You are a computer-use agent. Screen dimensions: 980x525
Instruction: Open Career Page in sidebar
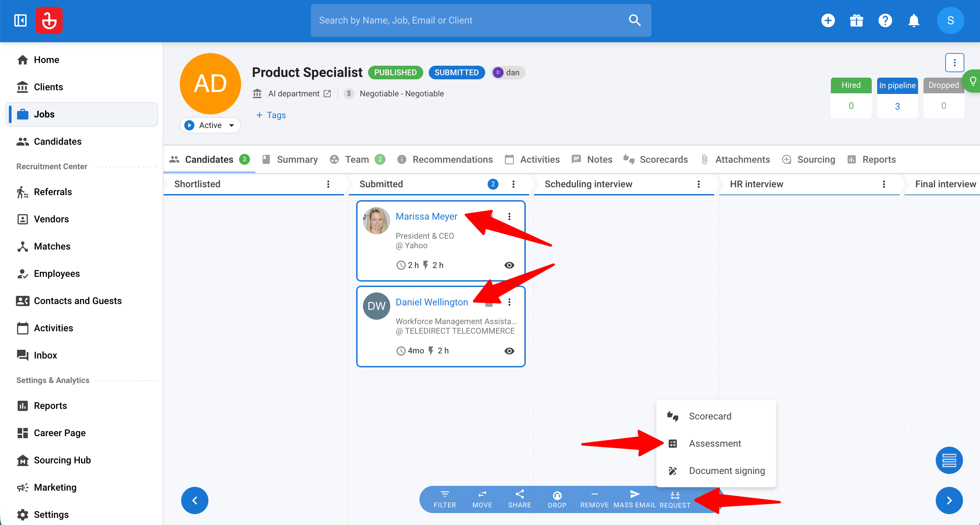point(82,433)
